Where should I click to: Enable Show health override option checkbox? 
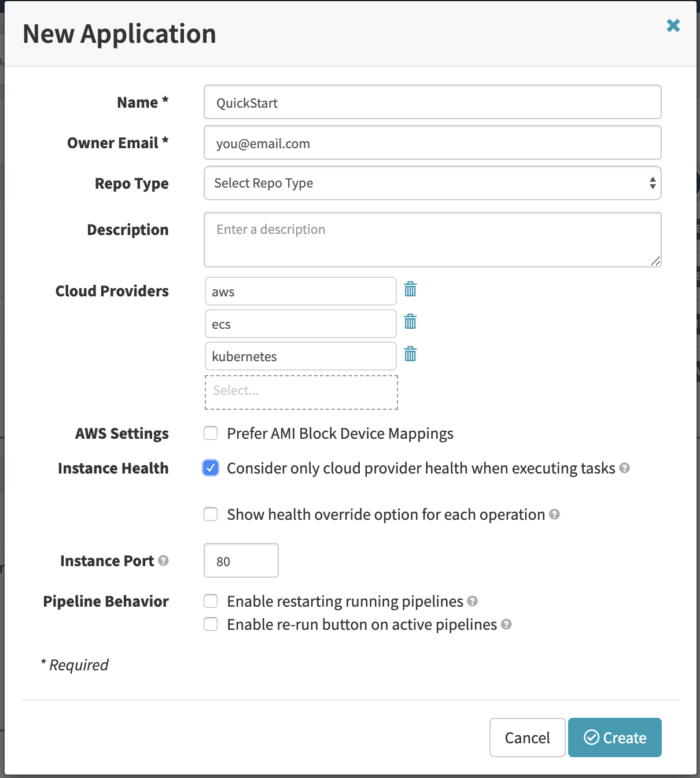211,514
